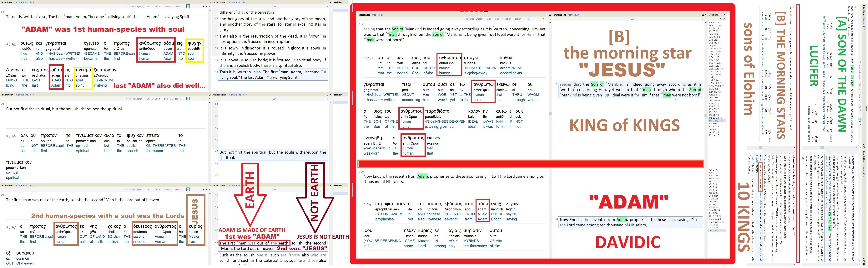This screenshot has height=268, width=868.
Task: Click the CLV label in the 1 Corinthians 15:44 translations toolbar
Action: (x=275, y=6)
